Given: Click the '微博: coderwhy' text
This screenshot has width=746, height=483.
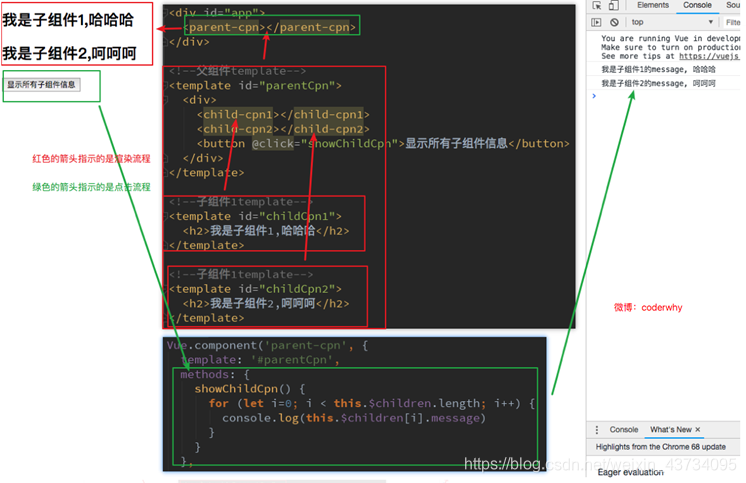Looking at the screenshot, I should click(648, 307).
